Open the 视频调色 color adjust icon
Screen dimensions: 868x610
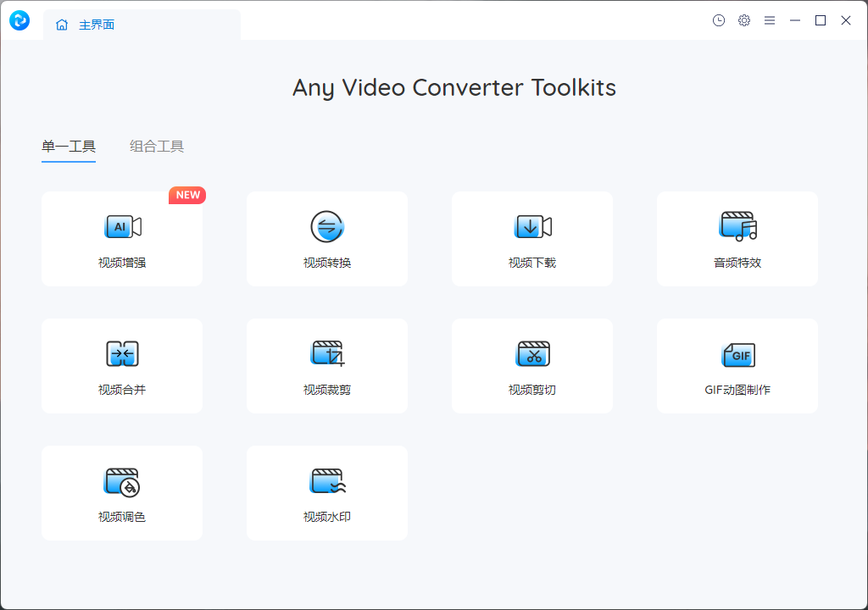(x=122, y=481)
